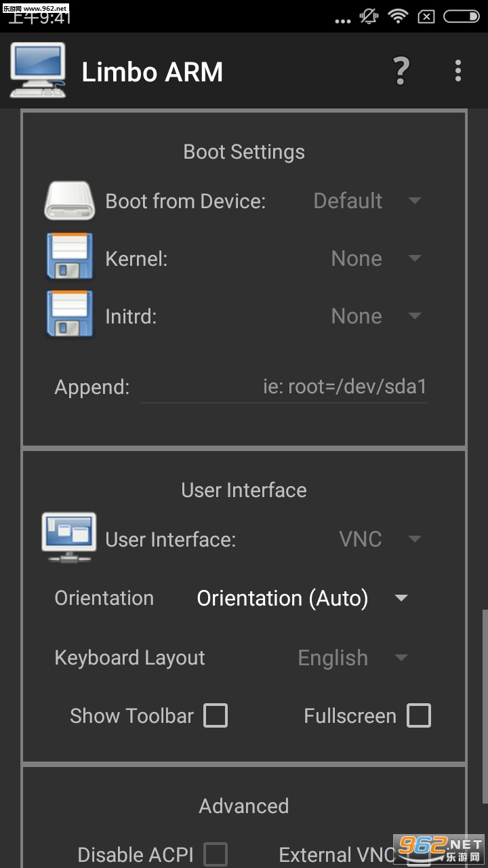Open the User Interface VNC dropdown
488x868 pixels.
[380, 539]
